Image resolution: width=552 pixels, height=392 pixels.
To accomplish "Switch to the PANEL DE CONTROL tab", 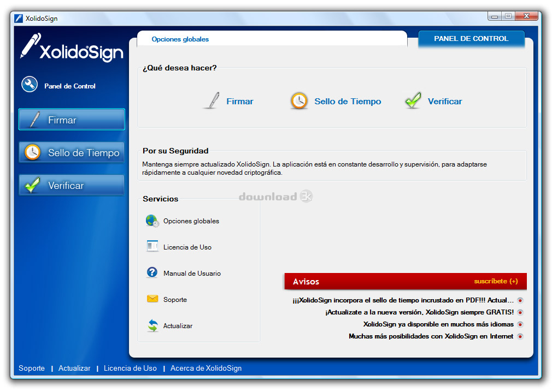I will coord(471,39).
